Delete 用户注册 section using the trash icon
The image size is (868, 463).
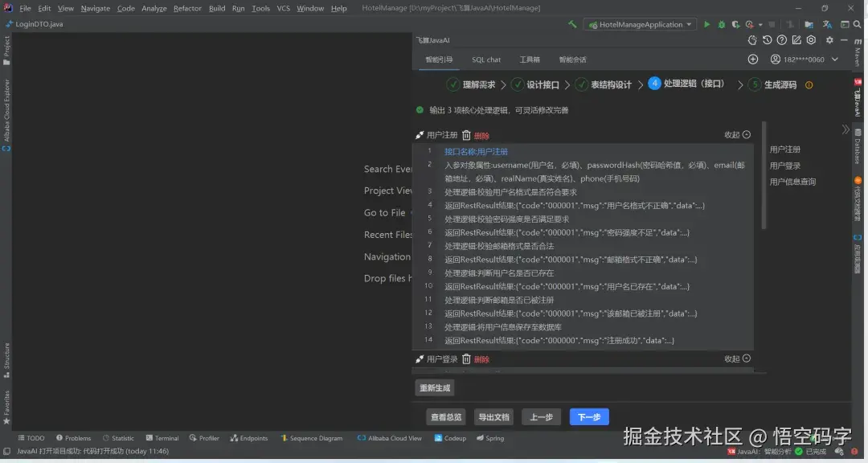pos(466,135)
